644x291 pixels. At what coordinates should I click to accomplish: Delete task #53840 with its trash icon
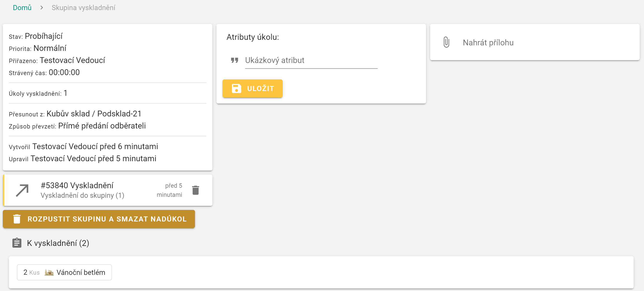pyautogui.click(x=196, y=190)
